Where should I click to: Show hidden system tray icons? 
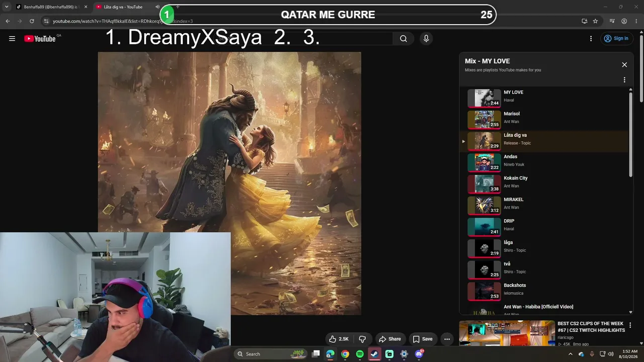[x=570, y=354]
